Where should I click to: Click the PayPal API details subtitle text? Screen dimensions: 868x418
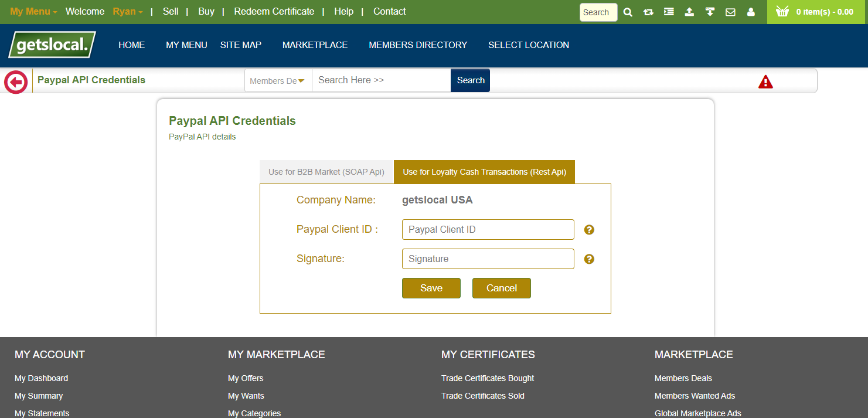[202, 137]
